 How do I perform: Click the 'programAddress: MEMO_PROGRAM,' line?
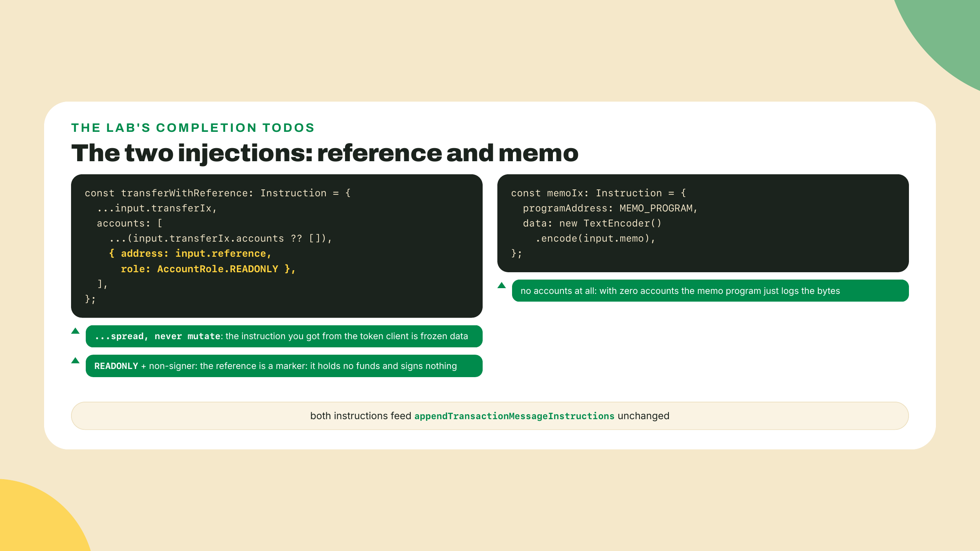click(x=610, y=208)
